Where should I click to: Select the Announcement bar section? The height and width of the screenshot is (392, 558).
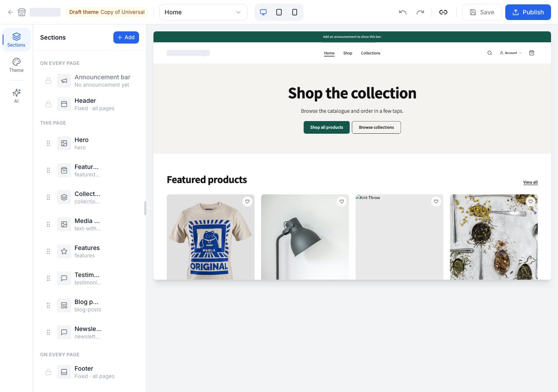point(89,81)
